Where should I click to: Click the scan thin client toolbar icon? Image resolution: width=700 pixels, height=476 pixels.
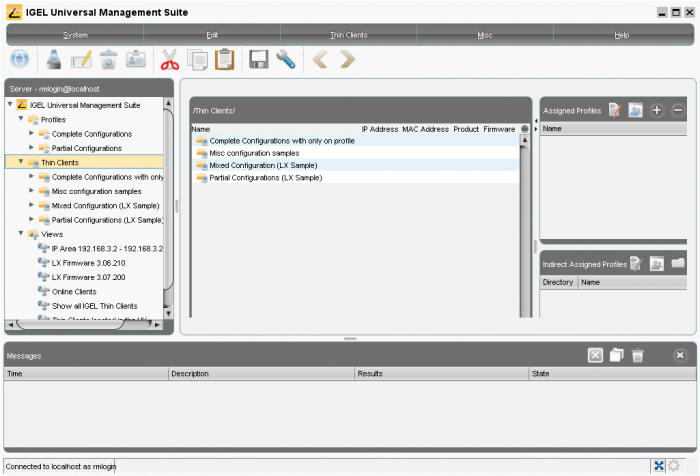(54, 59)
